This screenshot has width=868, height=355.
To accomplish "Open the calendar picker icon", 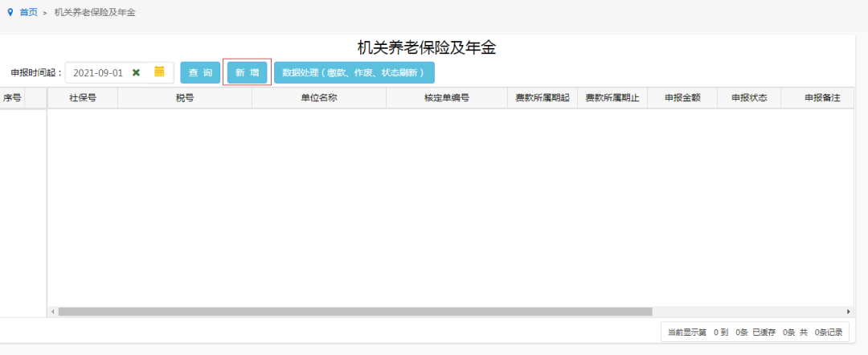I will tap(159, 71).
